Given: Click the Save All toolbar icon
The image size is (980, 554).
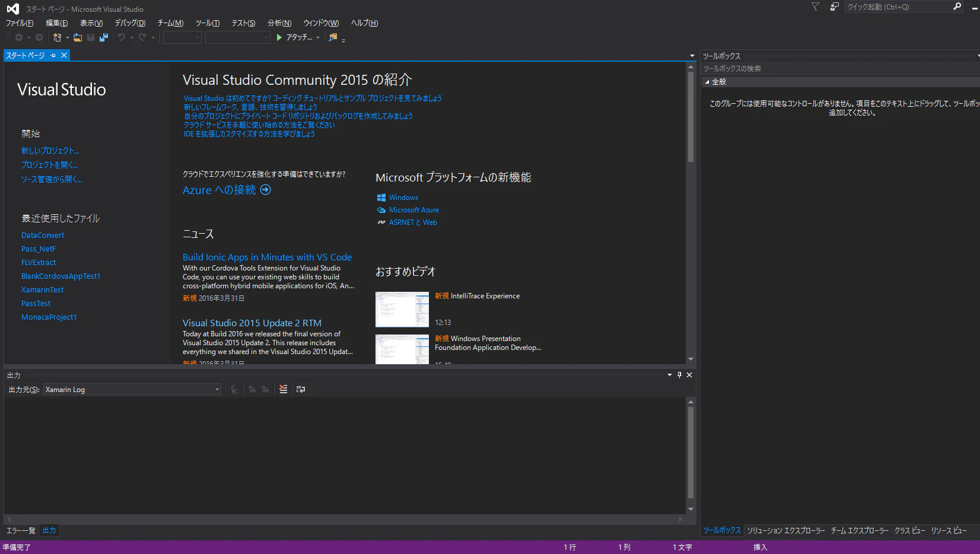Looking at the screenshot, I should coord(104,37).
